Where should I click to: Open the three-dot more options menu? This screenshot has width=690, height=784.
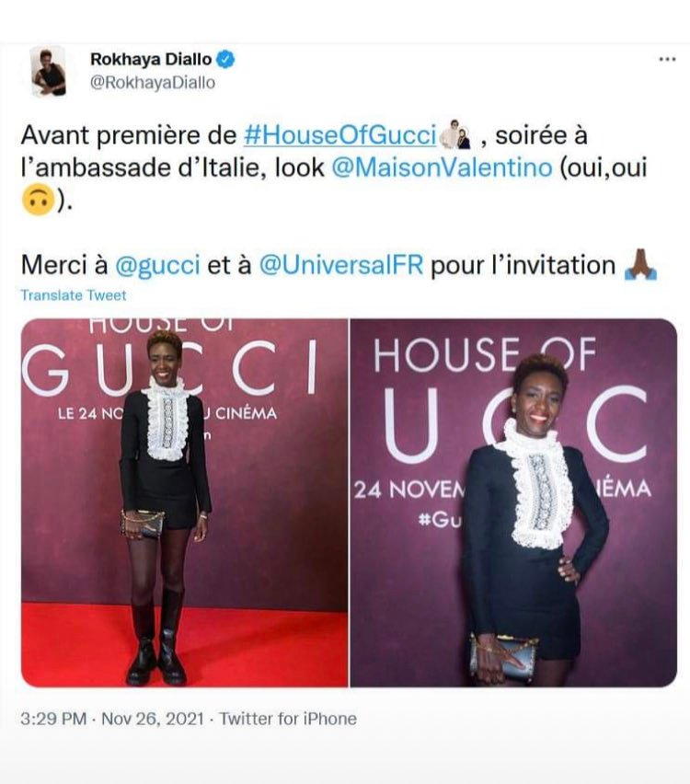pyautogui.click(x=667, y=60)
